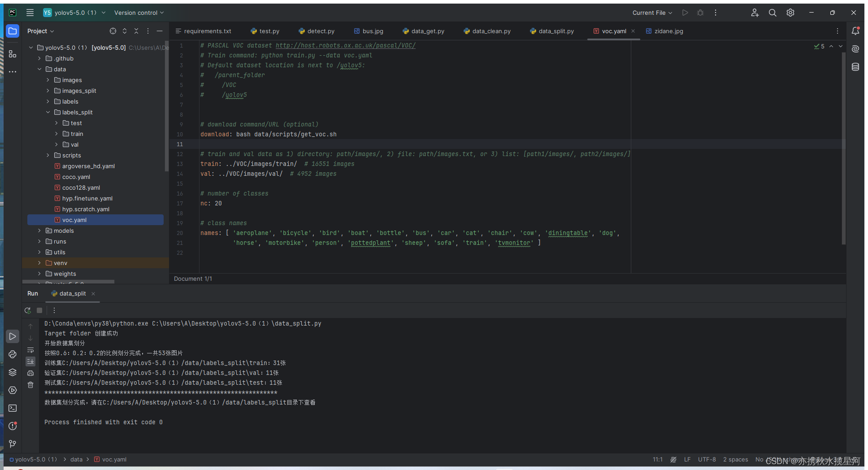Image resolution: width=868 pixels, height=470 pixels.
Task: Click 2 spaces indent setting
Action: click(x=736, y=460)
